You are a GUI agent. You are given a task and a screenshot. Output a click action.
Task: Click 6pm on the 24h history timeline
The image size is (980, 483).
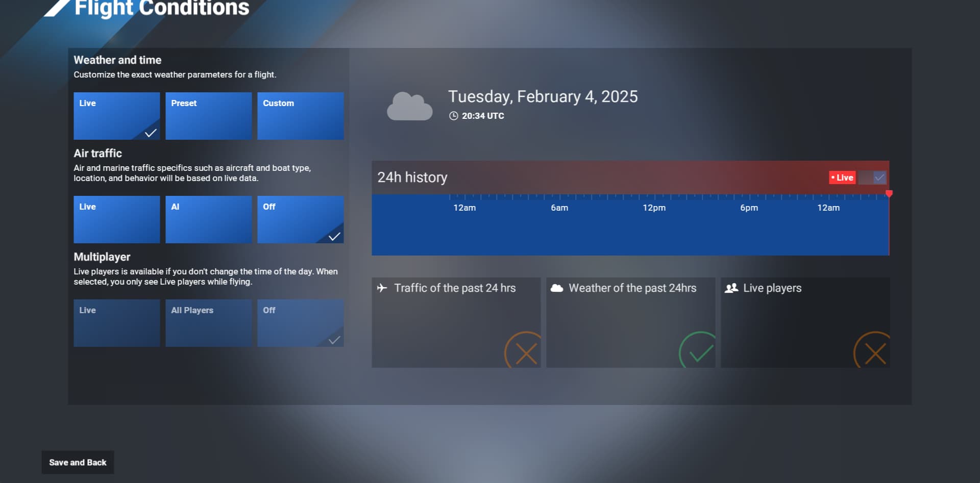(749, 208)
